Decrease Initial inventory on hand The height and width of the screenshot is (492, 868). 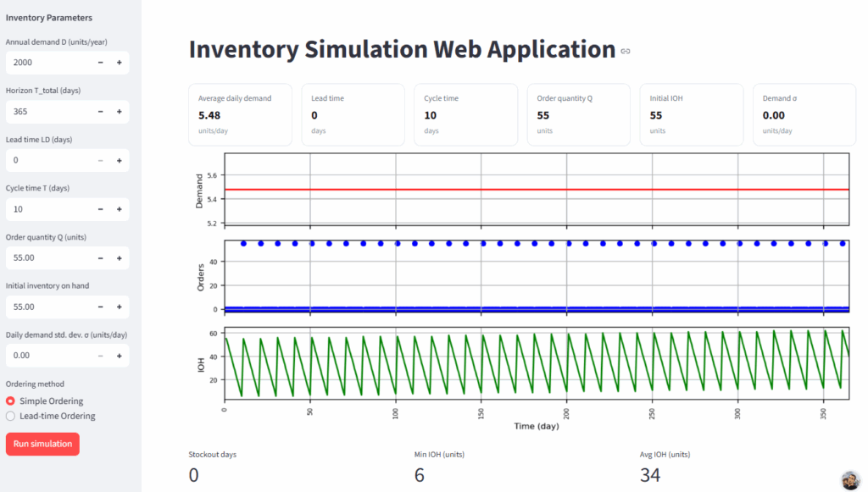pos(100,307)
